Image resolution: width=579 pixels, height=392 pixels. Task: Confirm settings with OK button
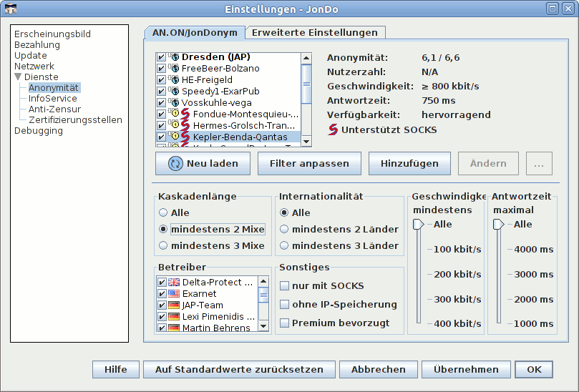[534, 370]
